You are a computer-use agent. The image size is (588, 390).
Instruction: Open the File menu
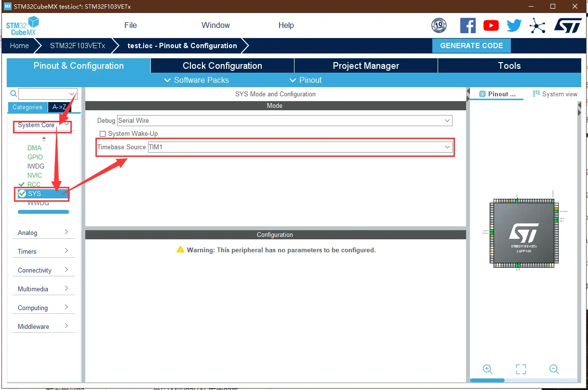click(131, 25)
